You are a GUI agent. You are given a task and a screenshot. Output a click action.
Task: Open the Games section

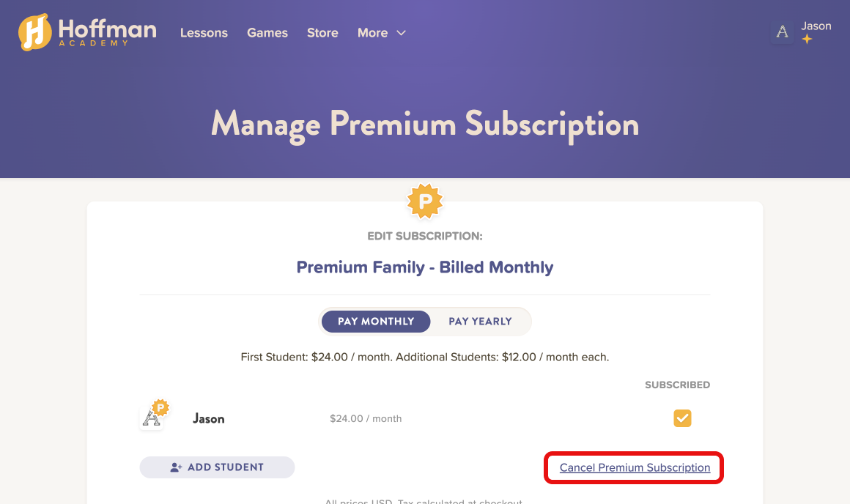(x=267, y=33)
